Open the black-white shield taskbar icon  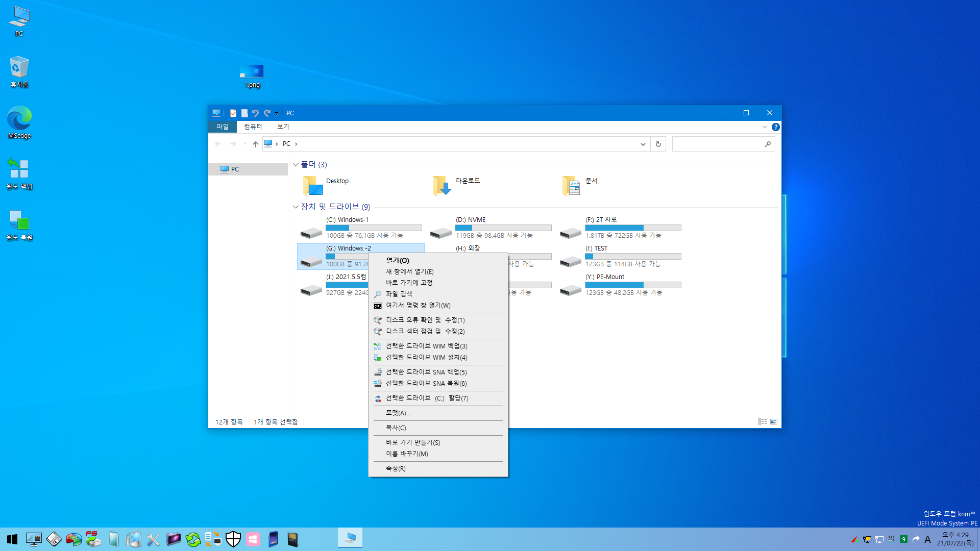click(x=233, y=539)
